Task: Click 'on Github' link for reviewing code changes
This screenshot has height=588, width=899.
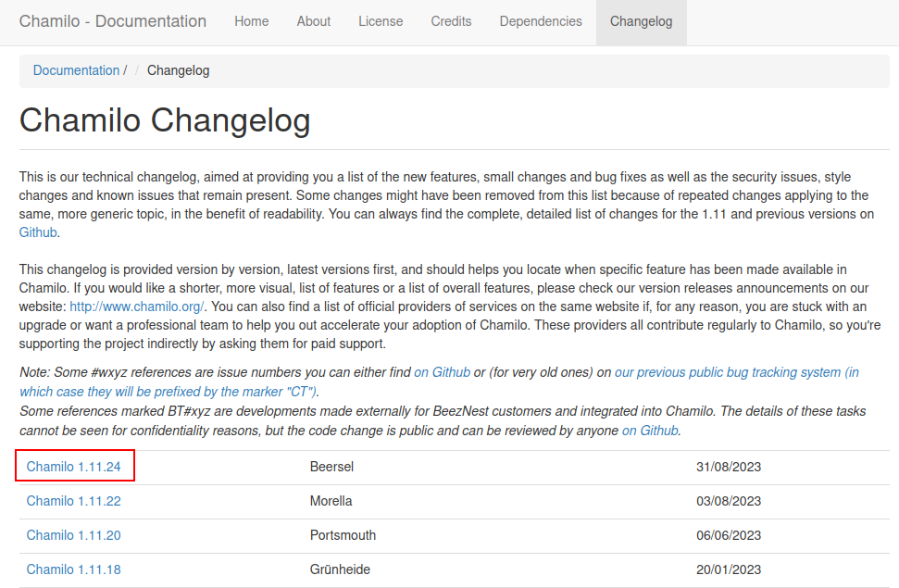Action: coord(650,431)
